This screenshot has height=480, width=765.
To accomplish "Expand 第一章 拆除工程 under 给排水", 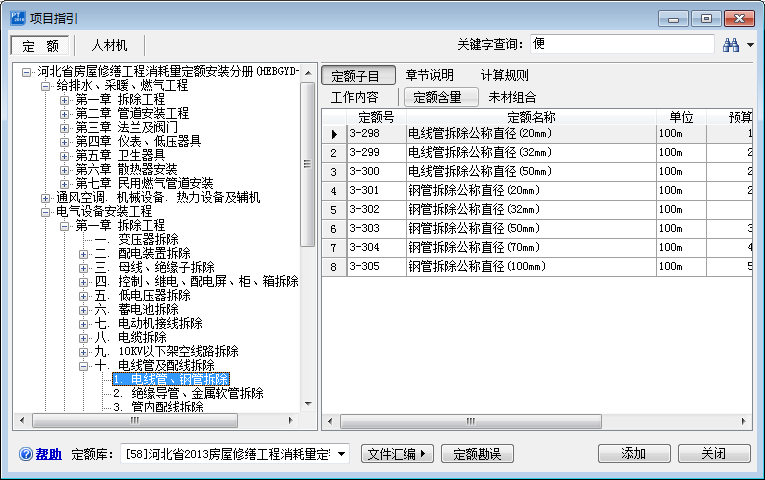I will 64,100.
